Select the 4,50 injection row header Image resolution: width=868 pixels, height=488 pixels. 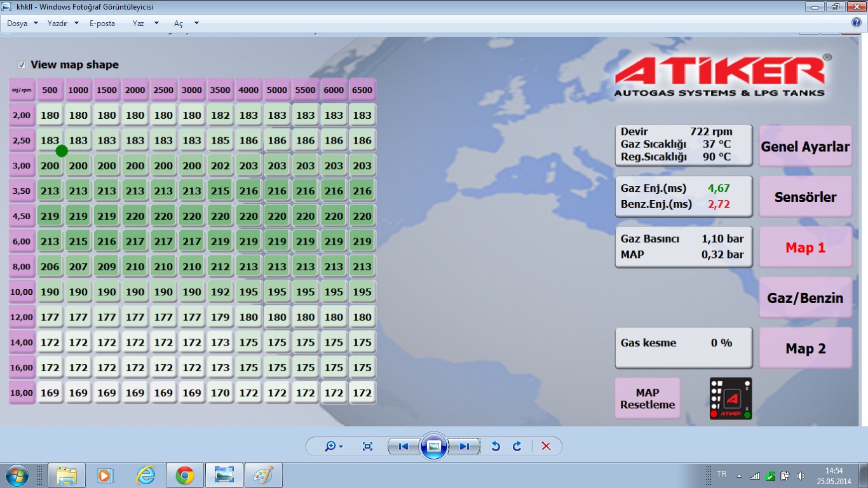pyautogui.click(x=22, y=216)
